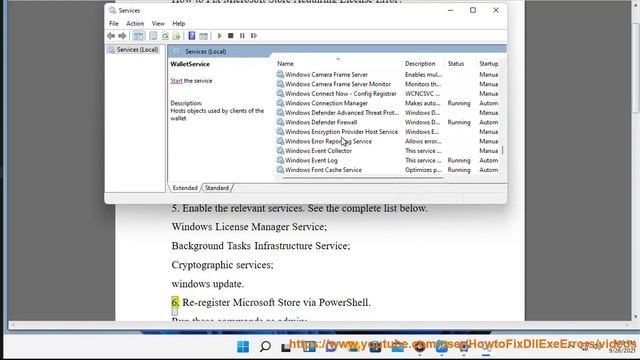The height and width of the screenshot is (360, 640).
Task: Start Service using green play icon
Action: (219, 36)
